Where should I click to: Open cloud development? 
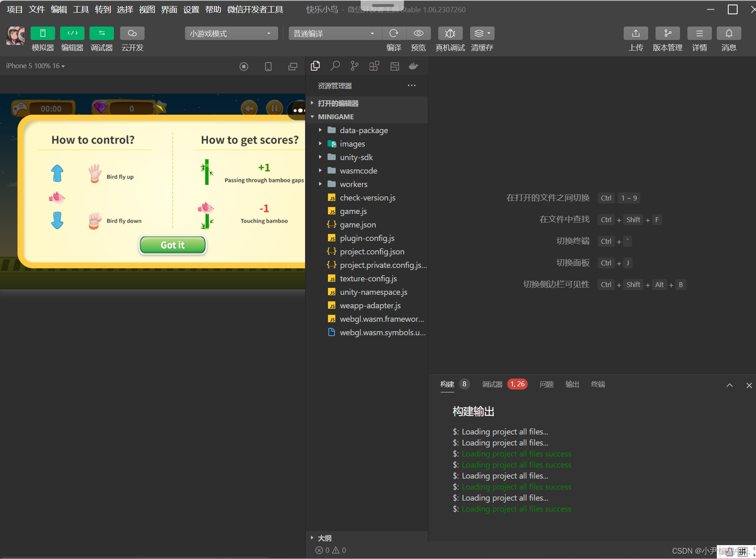pyautogui.click(x=132, y=33)
